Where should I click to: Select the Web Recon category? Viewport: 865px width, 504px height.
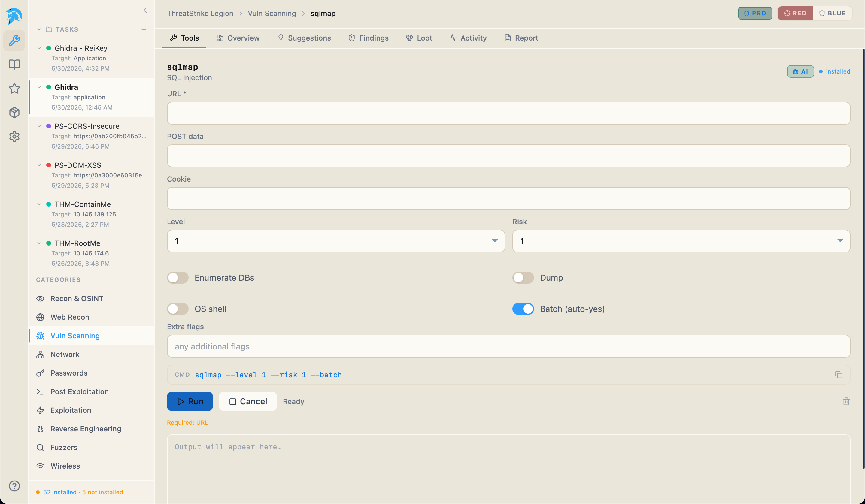click(92, 317)
